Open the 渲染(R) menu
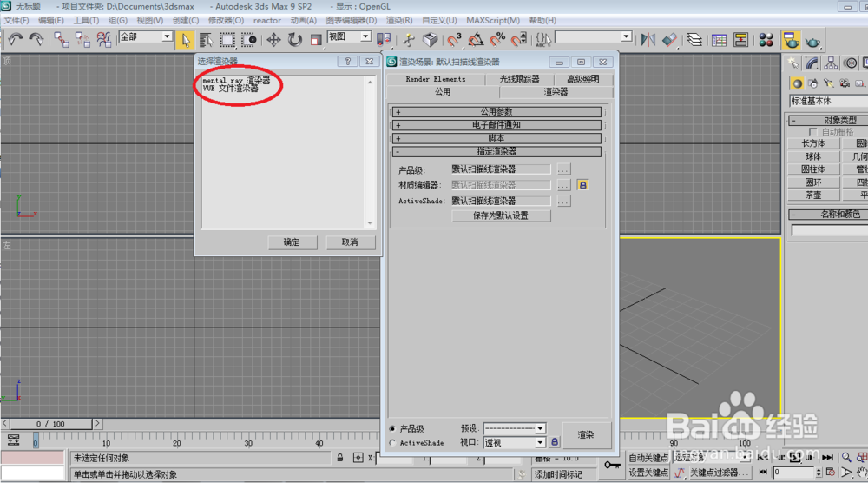868x483 pixels. [x=399, y=21]
